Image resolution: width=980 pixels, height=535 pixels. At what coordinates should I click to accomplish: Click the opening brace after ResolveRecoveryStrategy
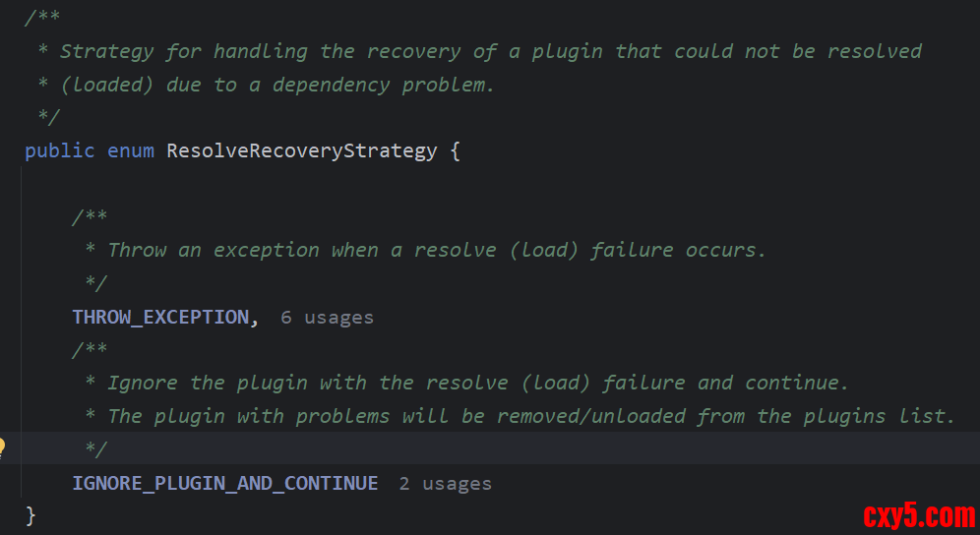[x=455, y=150]
